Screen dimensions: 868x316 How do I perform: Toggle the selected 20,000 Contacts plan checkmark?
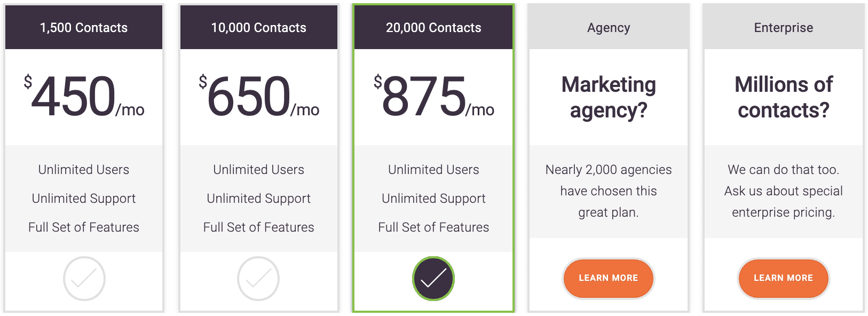point(433,279)
